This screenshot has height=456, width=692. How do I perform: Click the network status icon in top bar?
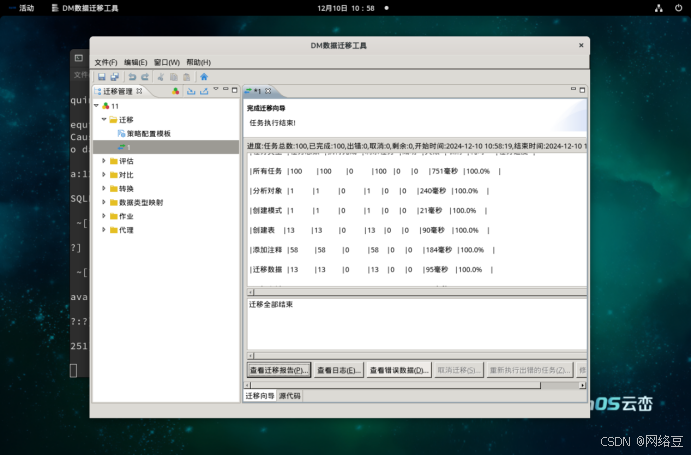click(x=659, y=8)
